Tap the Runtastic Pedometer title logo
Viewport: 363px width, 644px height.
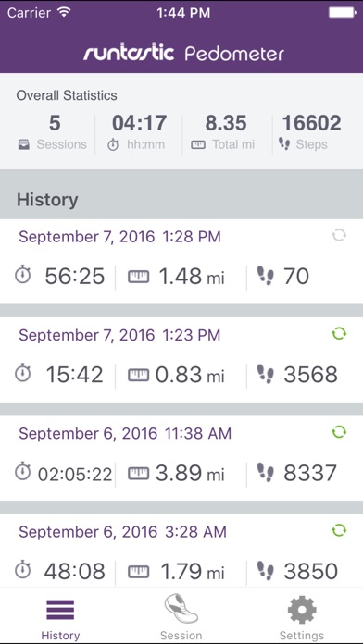tap(183, 54)
